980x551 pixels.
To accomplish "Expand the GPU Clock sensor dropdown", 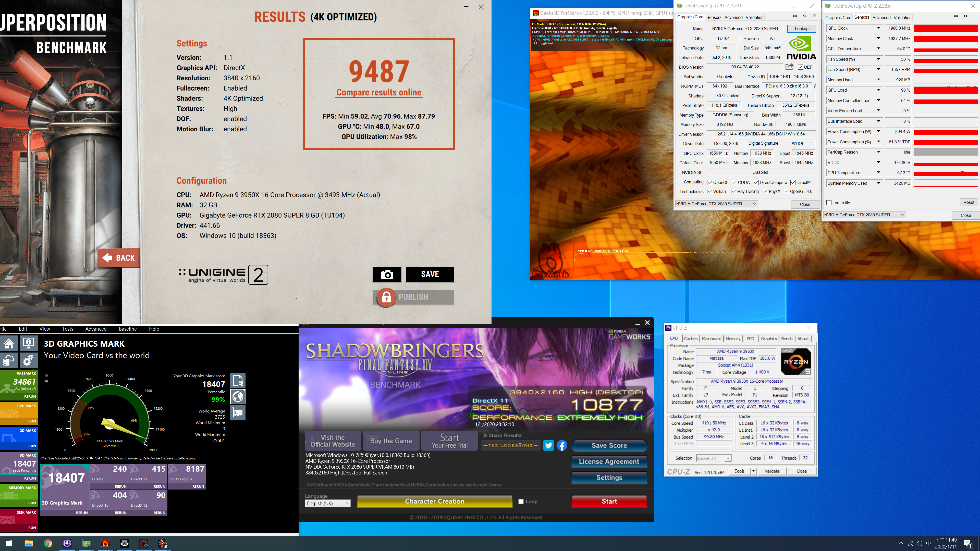I will click(x=878, y=28).
